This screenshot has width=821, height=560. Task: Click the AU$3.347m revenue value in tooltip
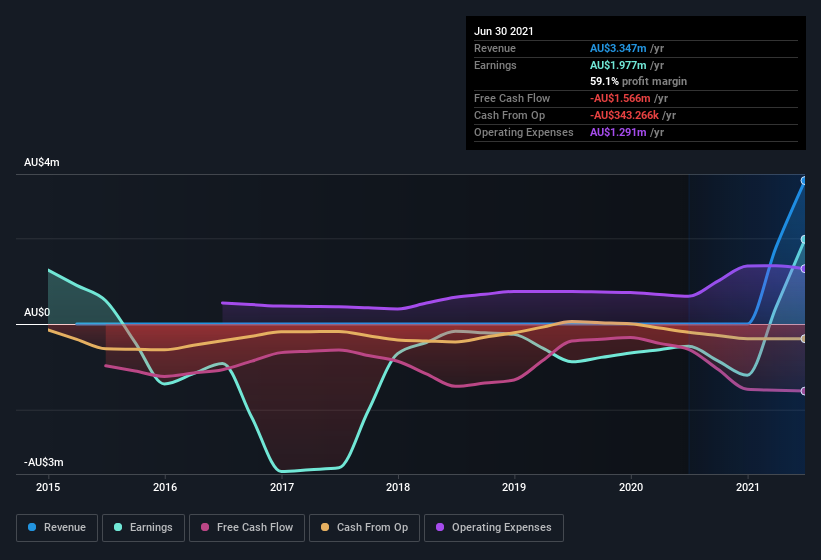(618, 48)
